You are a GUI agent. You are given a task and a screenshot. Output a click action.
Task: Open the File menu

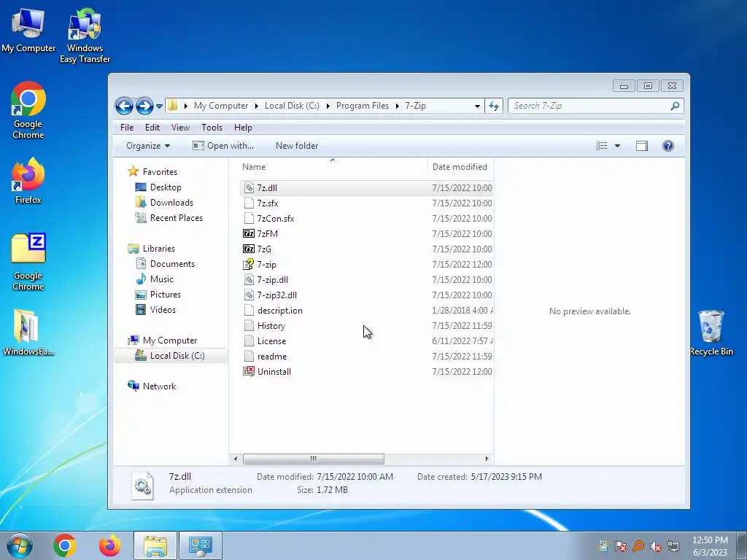(127, 128)
